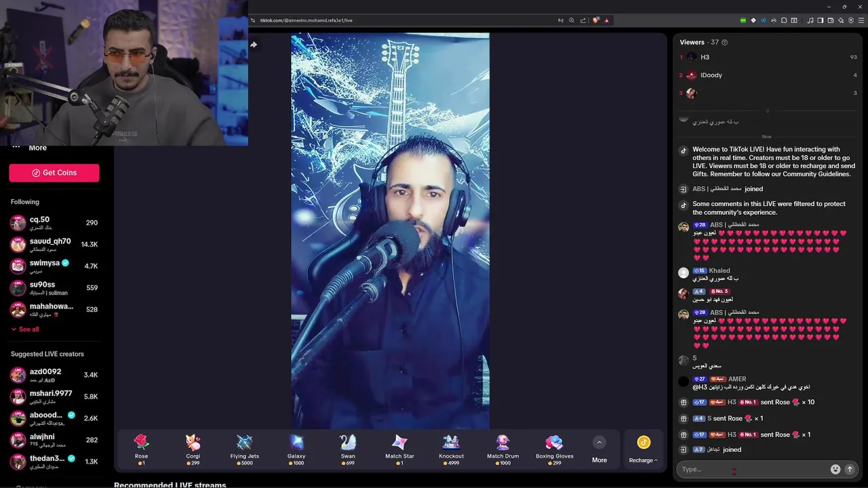Screen dimensions: 868x488
Task: Open browser zoom magnifier icon
Action: coord(572,20)
